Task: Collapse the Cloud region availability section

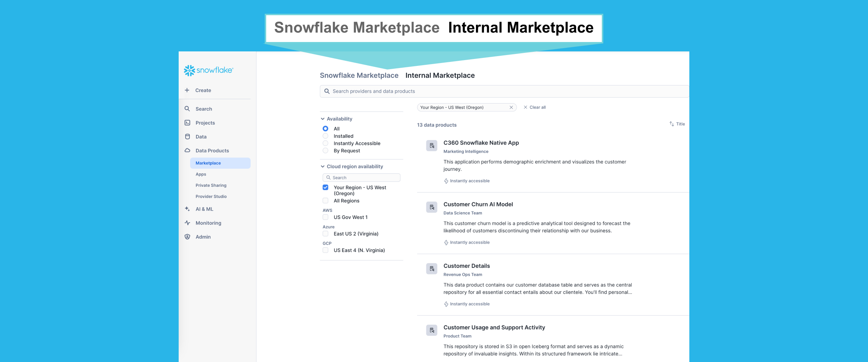Action: (x=322, y=166)
